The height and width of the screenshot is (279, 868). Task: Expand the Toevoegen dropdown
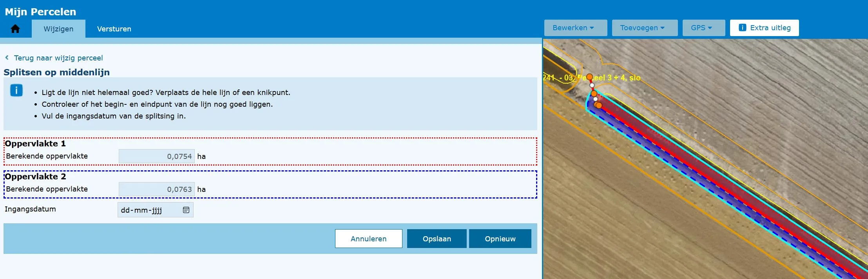tap(645, 28)
